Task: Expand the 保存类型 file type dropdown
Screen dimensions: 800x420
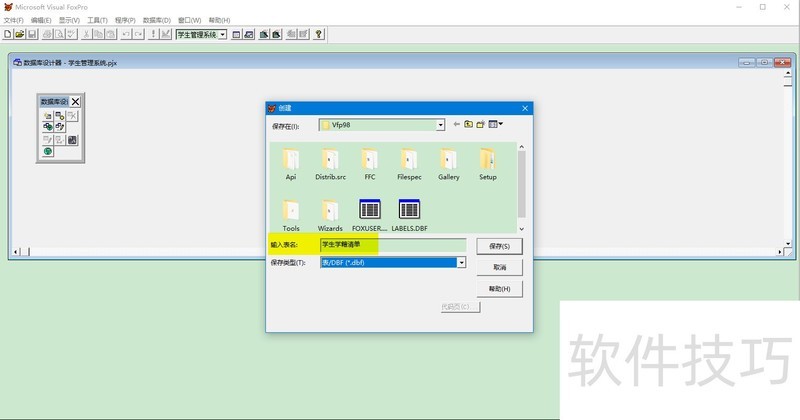Action: click(461, 263)
